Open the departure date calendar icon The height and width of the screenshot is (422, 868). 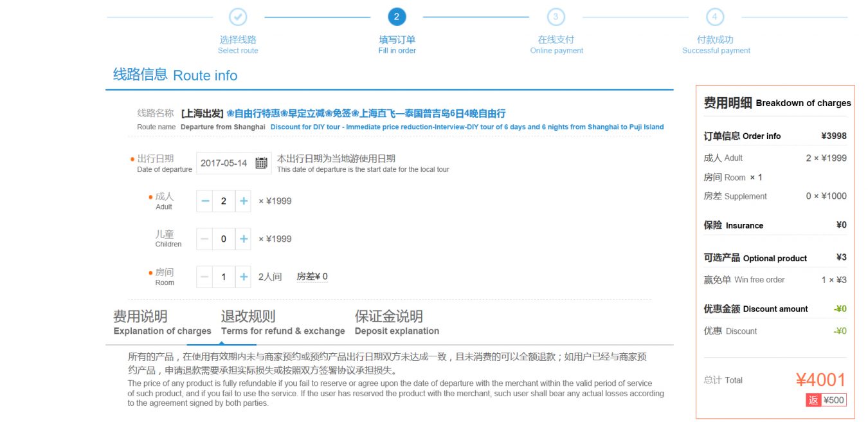[x=261, y=163]
